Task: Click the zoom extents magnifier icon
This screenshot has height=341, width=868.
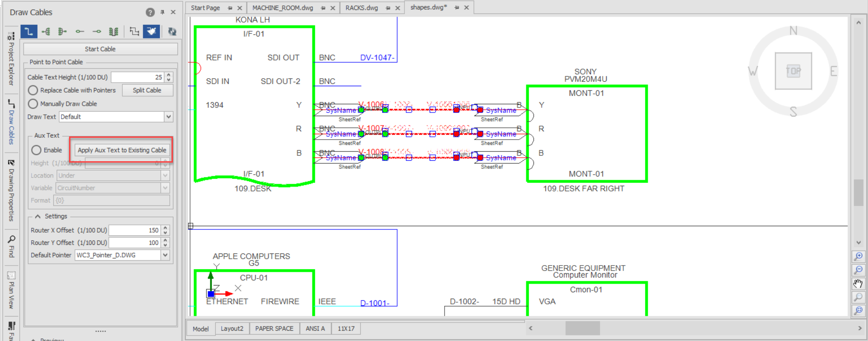Action: click(x=859, y=311)
